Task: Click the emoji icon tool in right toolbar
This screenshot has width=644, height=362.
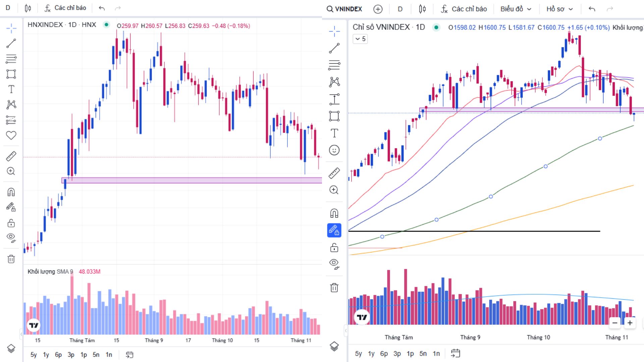Action: 334,150
